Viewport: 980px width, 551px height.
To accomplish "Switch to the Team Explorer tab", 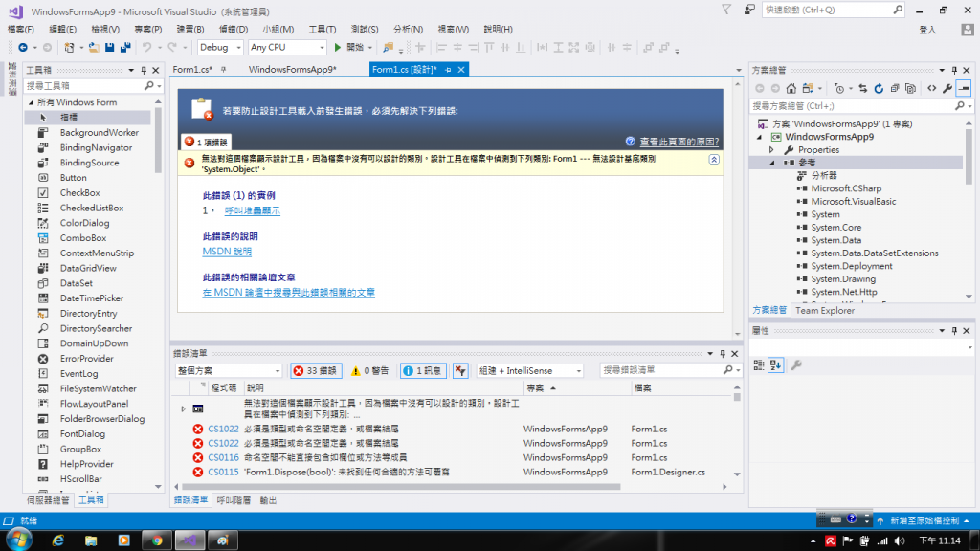I will tap(824, 311).
